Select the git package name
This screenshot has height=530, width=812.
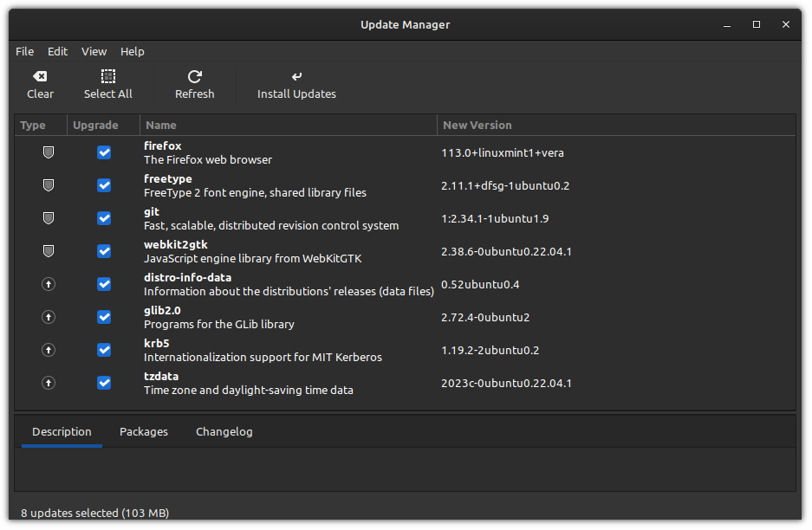[x=151, y=211]
